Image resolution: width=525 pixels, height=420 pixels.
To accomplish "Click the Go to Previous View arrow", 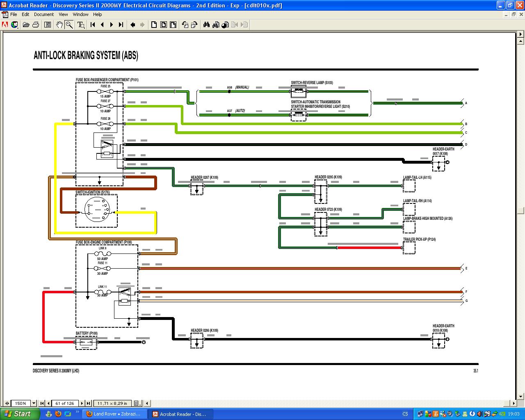I will (133, 25).
